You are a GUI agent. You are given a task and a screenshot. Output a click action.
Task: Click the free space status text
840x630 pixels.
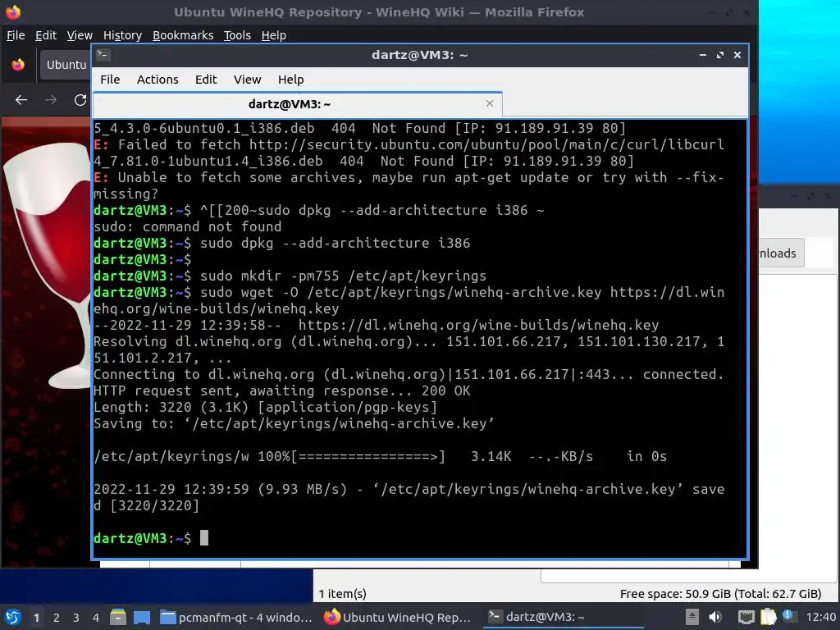[720, 594]
